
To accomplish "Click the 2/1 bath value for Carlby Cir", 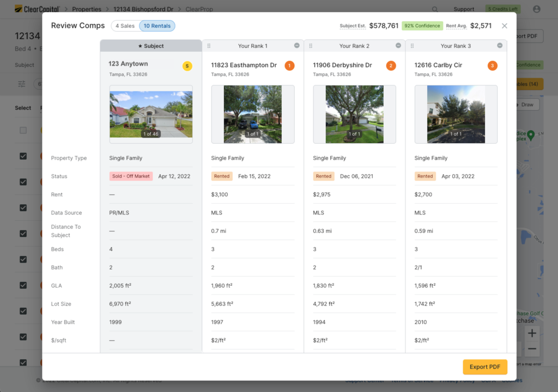I will [418, 267].
